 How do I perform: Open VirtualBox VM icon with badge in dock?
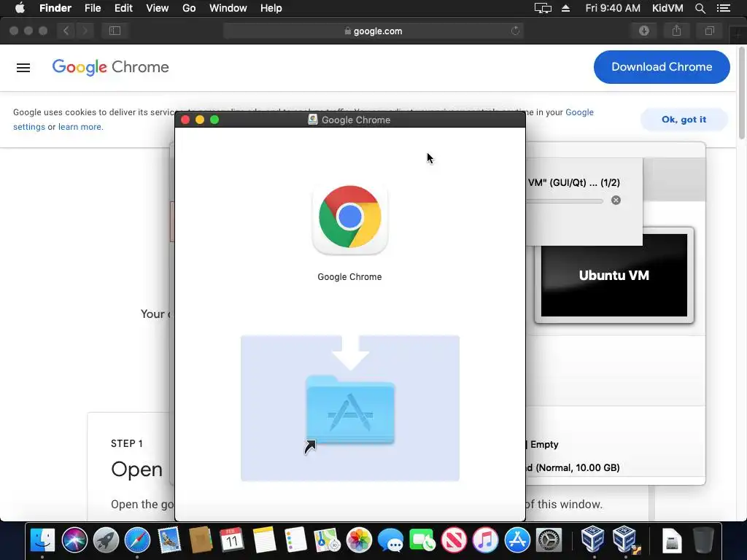[x=625, y=539]
